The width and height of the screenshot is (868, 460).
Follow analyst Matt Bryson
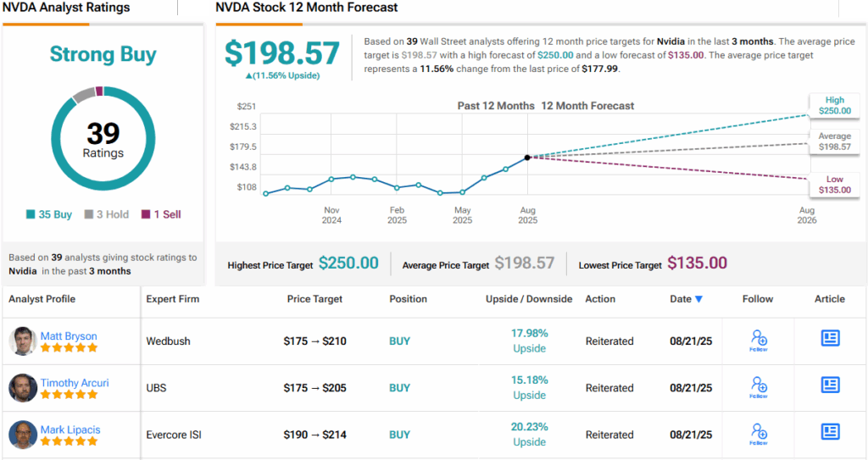pyautogui.click(x=759, y=341)
